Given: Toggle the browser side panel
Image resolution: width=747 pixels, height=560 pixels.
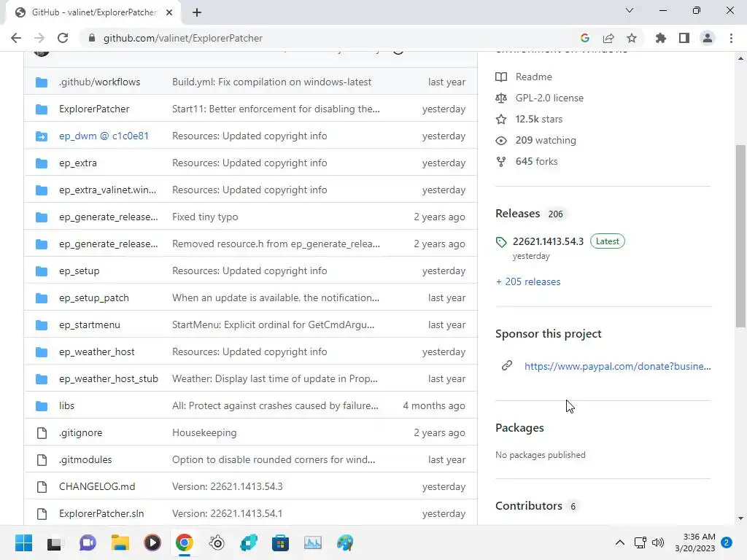Looking at the screenshot, I should [684, 38].
